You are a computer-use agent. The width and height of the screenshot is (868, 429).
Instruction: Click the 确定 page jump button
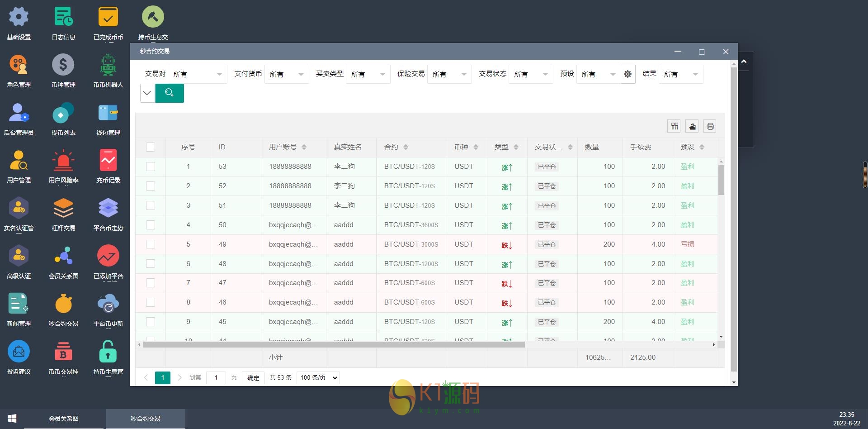(x=253, y=377)
